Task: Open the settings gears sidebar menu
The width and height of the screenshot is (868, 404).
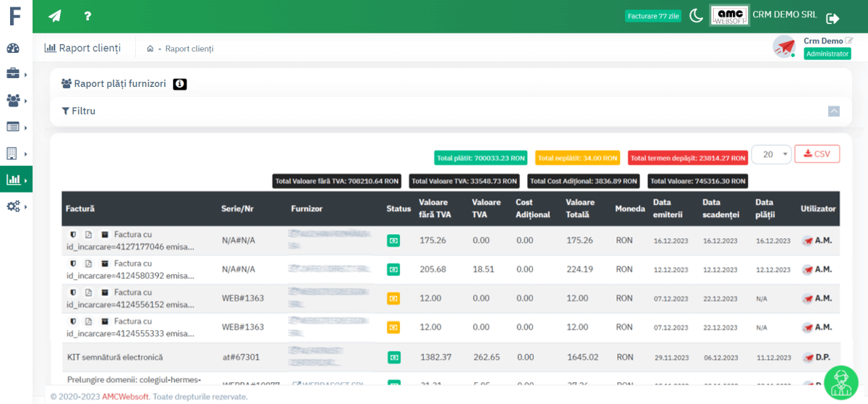Action: (13, 206)
